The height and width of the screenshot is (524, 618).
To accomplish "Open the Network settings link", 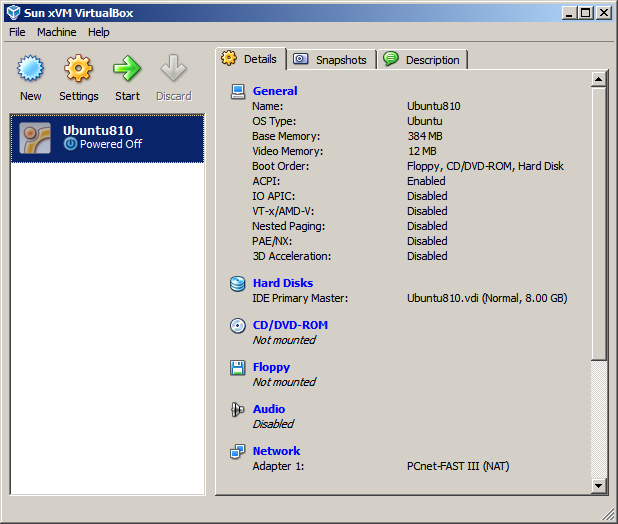I will click(x=276, y=451).
